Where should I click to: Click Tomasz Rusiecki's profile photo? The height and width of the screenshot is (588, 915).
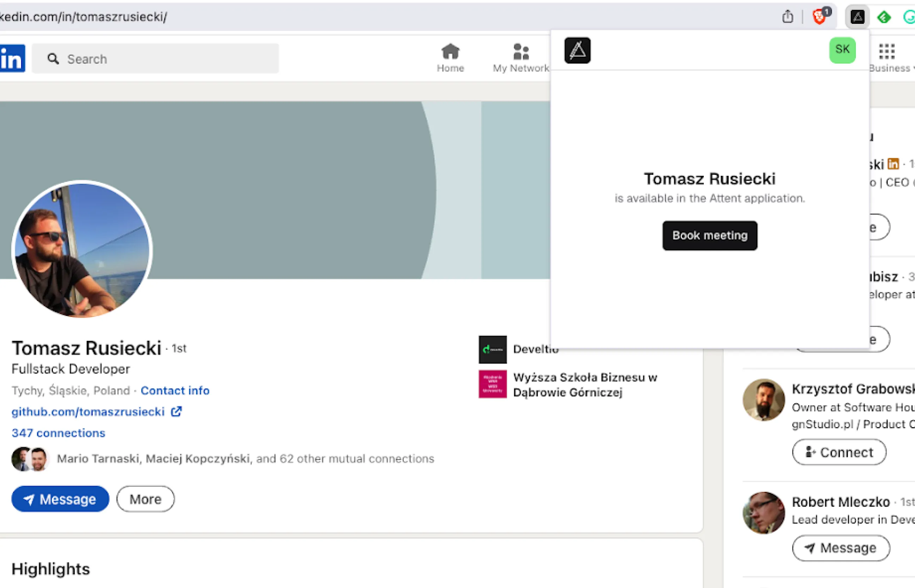point(83,249)
